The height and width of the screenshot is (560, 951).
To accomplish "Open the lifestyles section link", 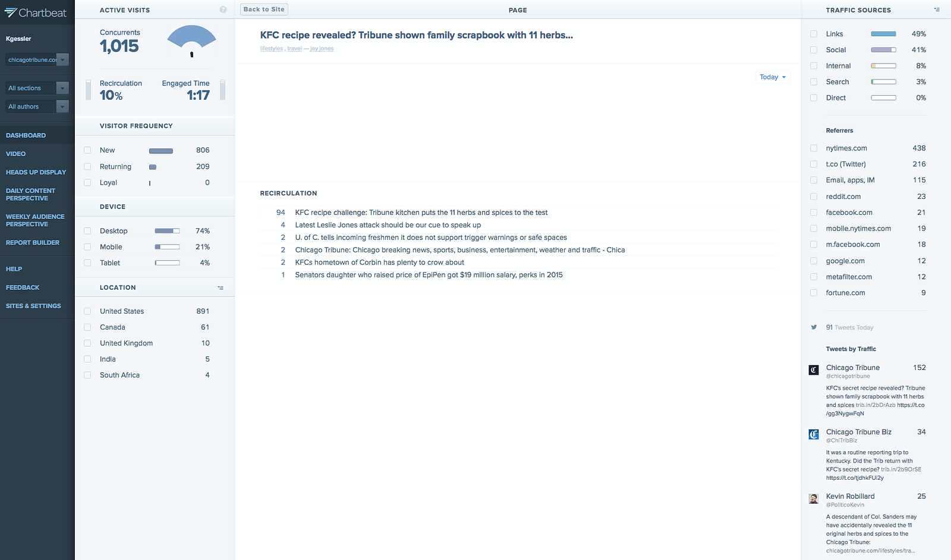I will tap(272, 49).
